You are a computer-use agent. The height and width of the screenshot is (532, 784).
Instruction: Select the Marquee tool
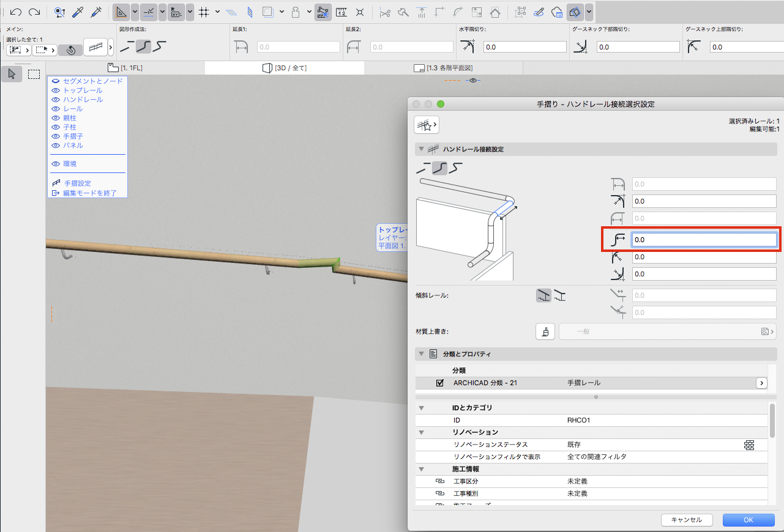(x=34, y=74)
